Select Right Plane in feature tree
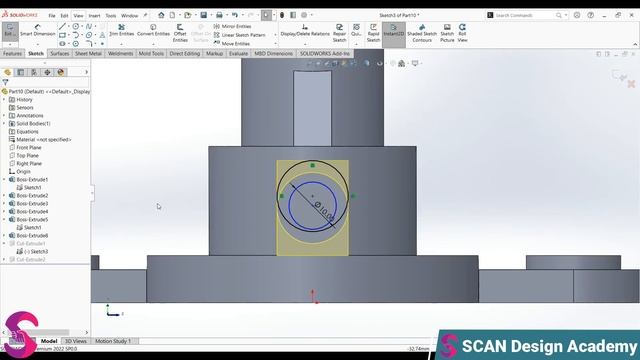 [29, 164]
